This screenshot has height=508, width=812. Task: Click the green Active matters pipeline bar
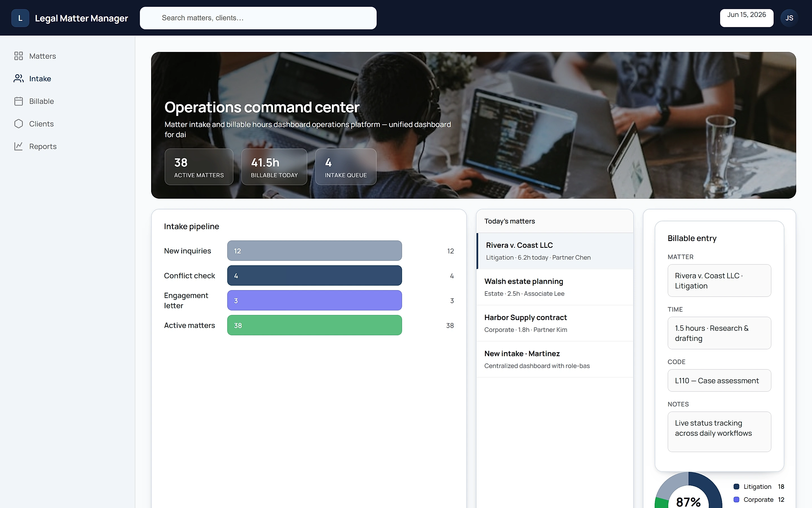pyautogui.click(x=314, y=325)
